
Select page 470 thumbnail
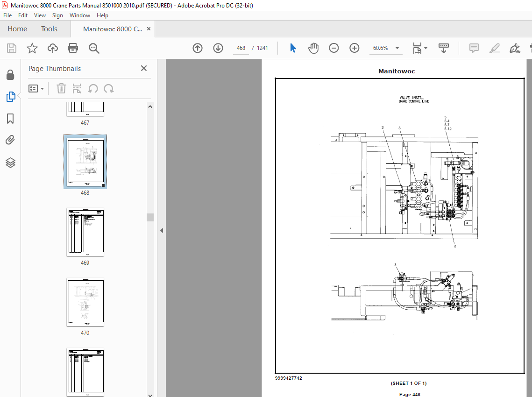click(85, 302)
